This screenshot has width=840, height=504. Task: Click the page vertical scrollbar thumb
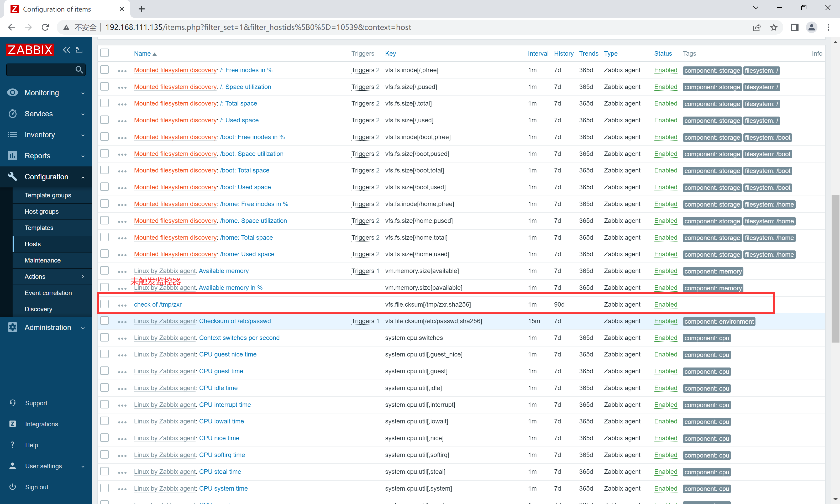[835, 268]
